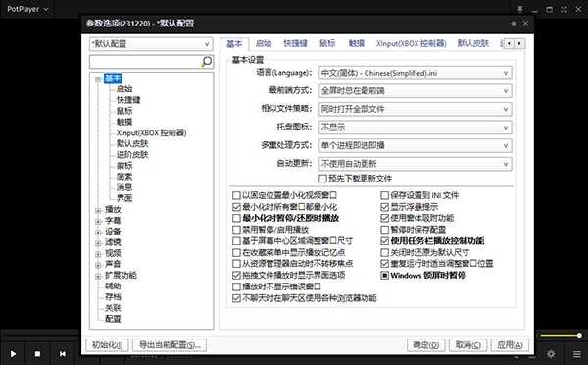Select 辅助 in the settings tree
The image size is (588, 365).
pyautogui.click(x=113, y=287)
